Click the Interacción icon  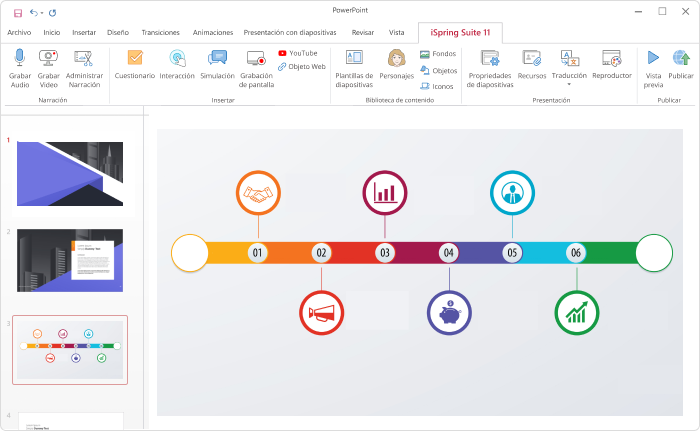177,59
